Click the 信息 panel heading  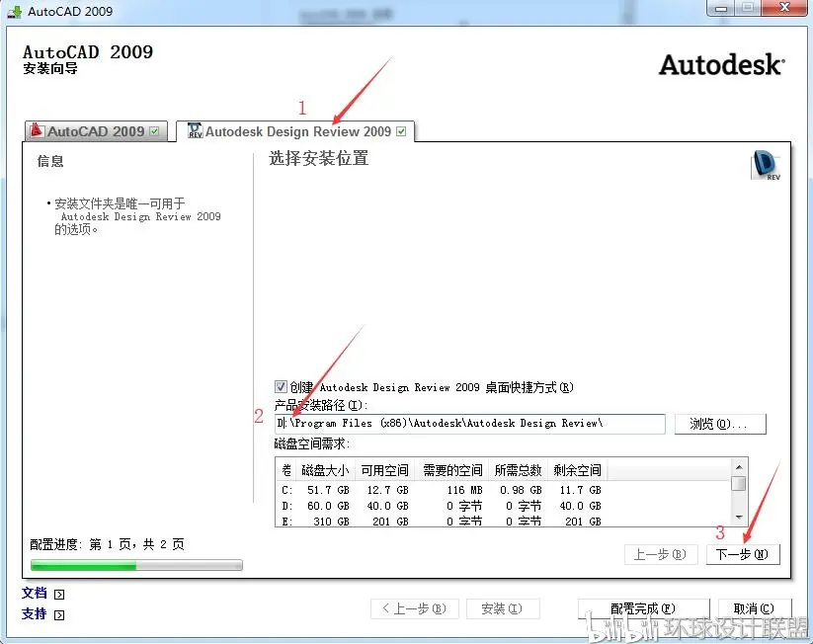click(x=50, y=161)
